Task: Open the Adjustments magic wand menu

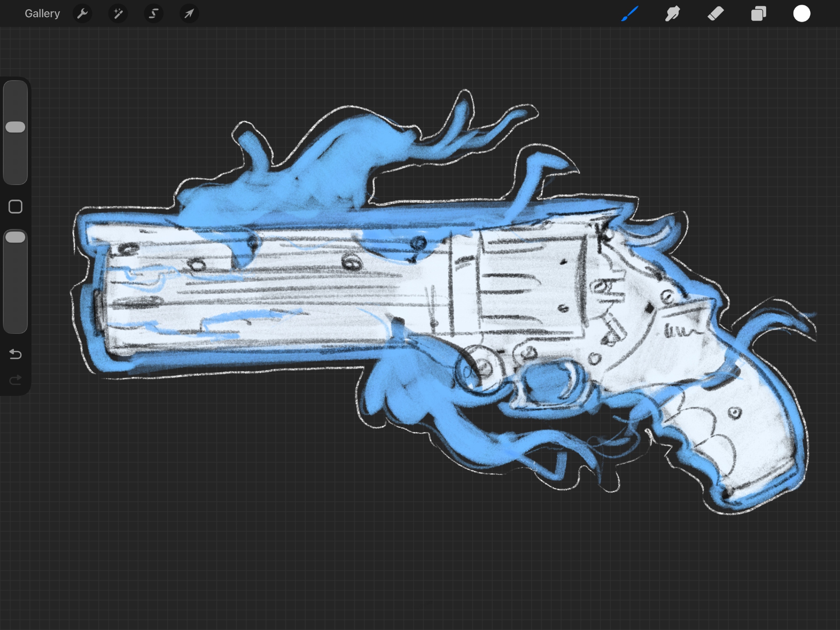Action: point(118,13)
